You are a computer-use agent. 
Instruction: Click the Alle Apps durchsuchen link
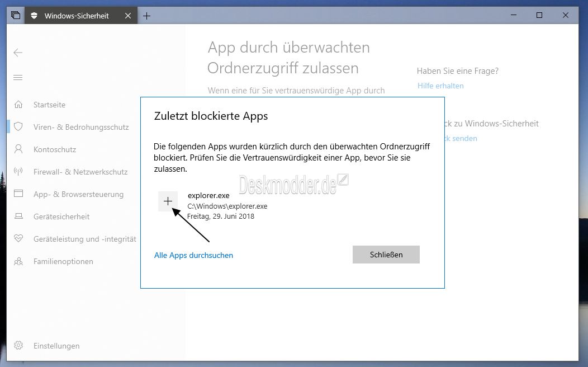click(193, 255)
